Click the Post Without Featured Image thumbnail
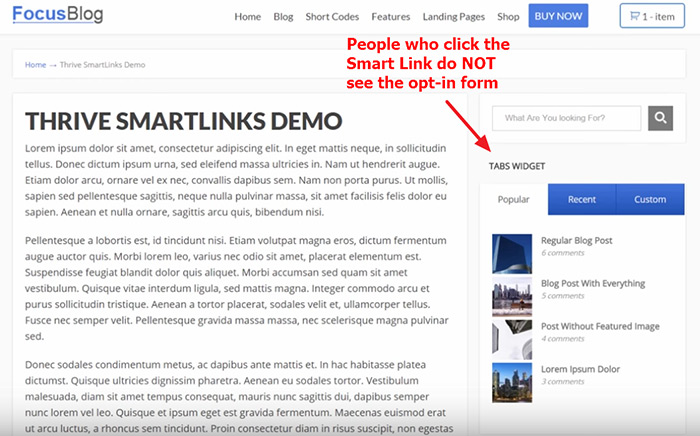700x436 pixels. coord(512,339)
